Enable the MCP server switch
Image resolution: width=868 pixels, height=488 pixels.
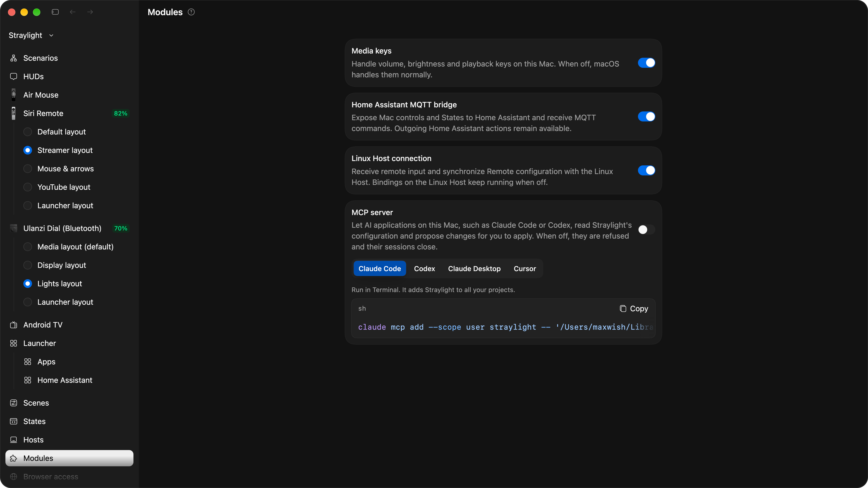[x=646, y=230]
